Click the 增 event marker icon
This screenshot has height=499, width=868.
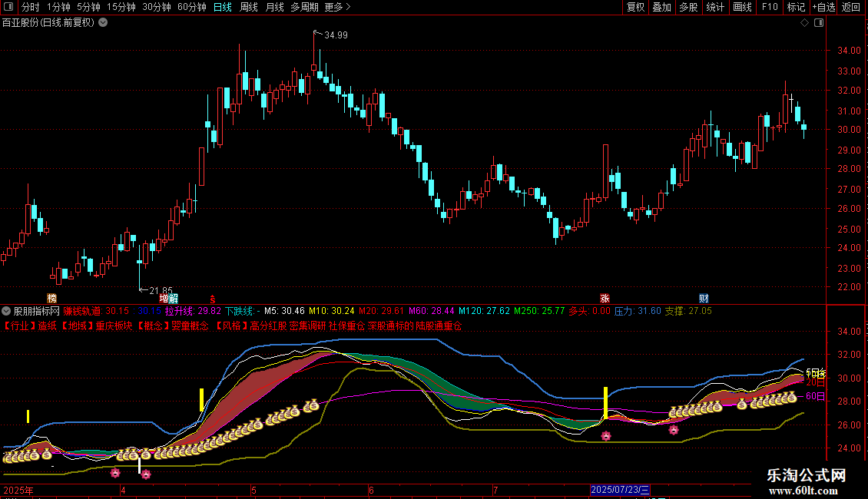click(x=164, y=298)
